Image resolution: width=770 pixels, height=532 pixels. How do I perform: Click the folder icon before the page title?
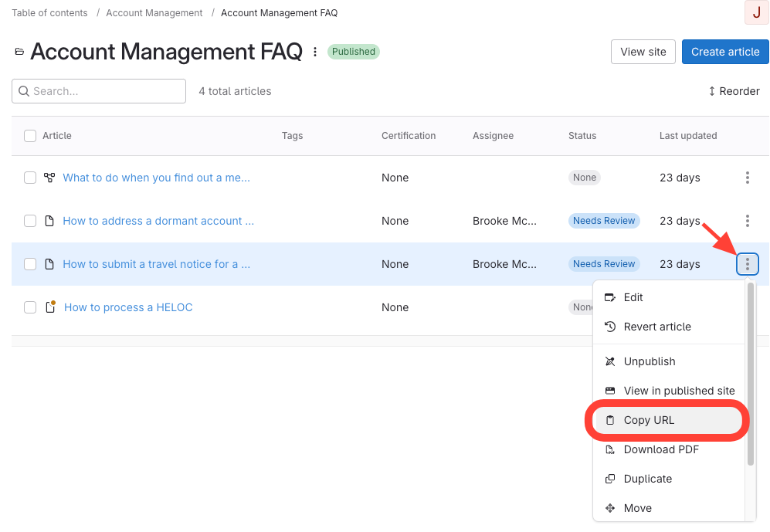19,53
